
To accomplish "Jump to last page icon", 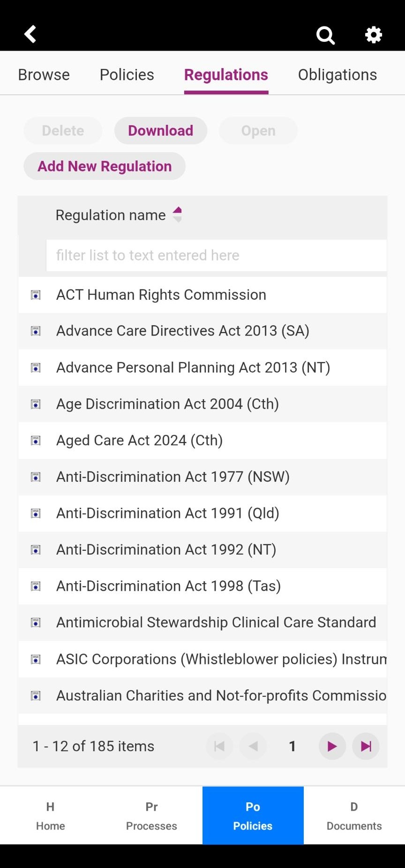I will pos(366,746).
